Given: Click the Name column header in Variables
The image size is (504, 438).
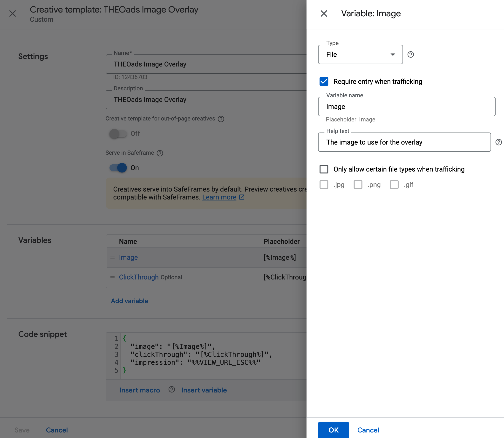Looking at the screenshot, I should pos(128,241).
